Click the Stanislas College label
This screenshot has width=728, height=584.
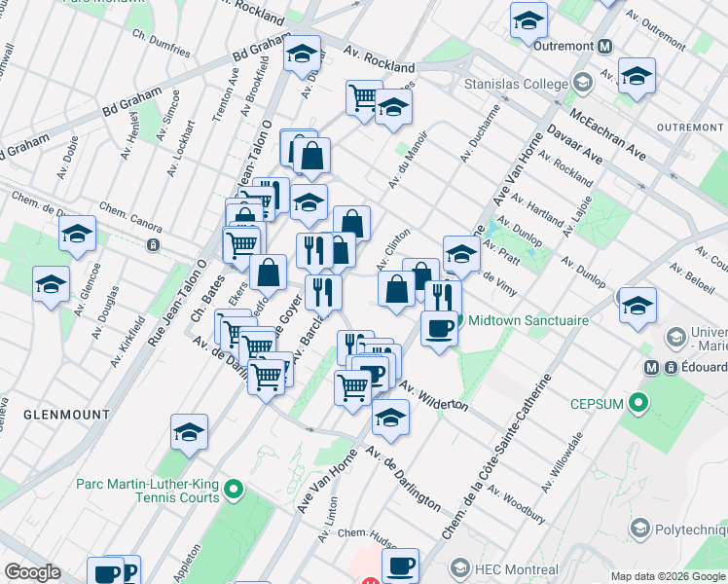pos(516,84)
